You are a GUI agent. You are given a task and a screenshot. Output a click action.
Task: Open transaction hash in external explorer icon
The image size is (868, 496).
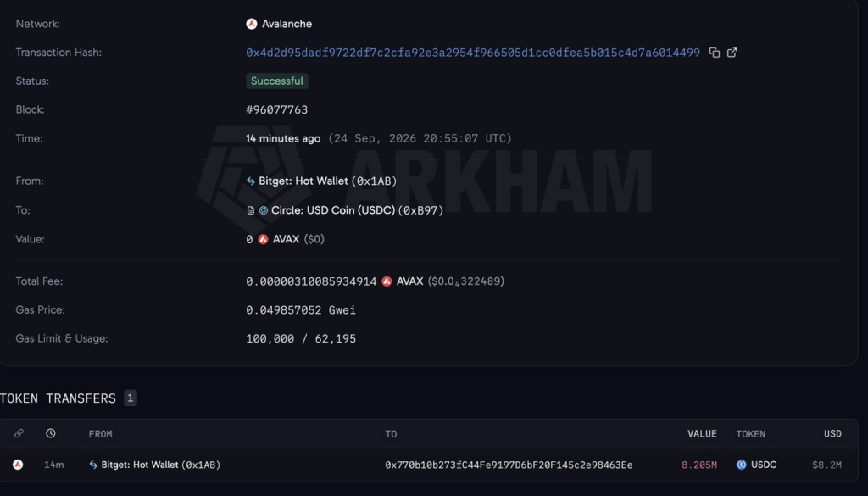click(x=732, y=53)
